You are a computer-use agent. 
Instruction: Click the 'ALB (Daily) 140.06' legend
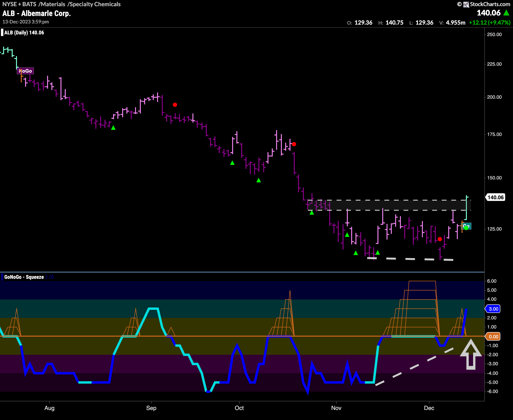coord(24,33)
